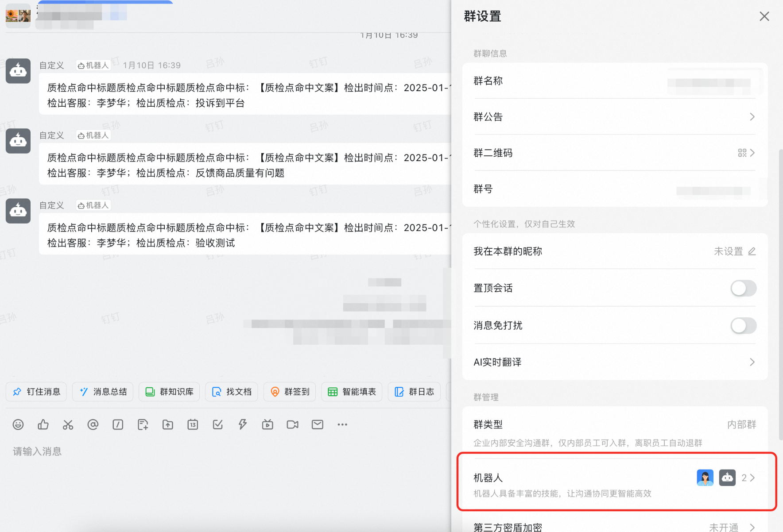Click the note document icon in toolbar
This screenshot has height=532, width=783.
143,425
